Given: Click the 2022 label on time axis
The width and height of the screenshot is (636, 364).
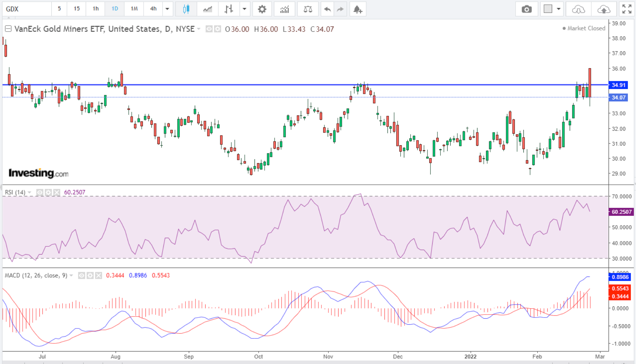Looking at the screenshot, I should (x=470, y=357).
